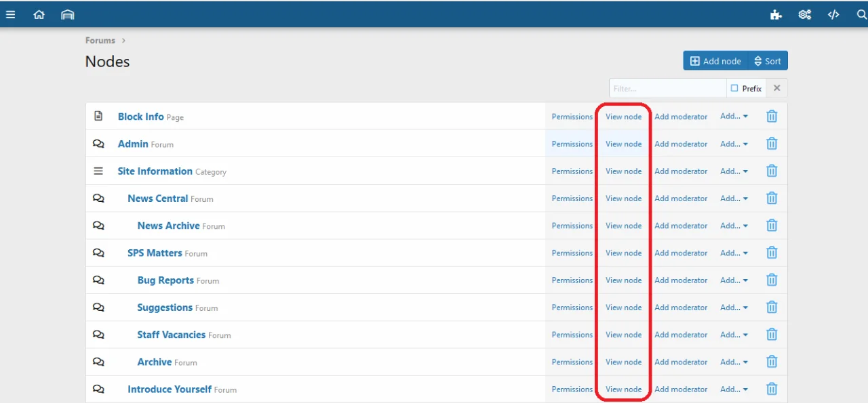Focus the Filter text input field
The width and height of the screenshot is (868, 403).
667,89
